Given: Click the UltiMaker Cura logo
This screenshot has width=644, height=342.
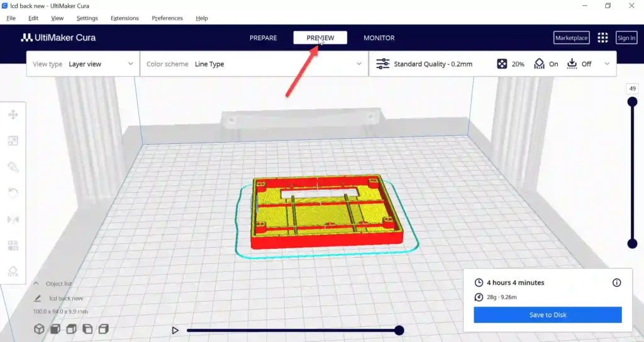Looking at the screenshot, I should [x=58, y=38].
